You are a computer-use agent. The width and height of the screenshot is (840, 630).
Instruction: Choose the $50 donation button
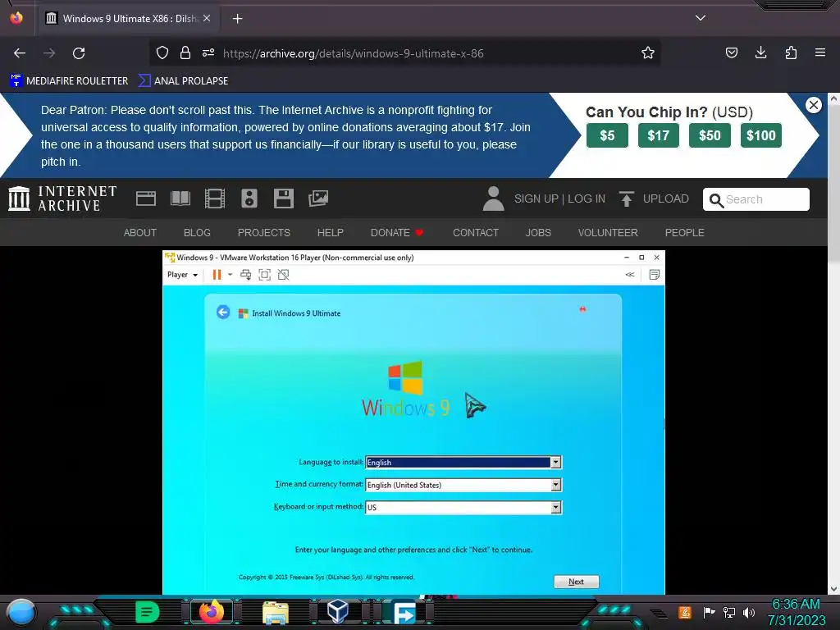pyautogui.click(x=710, y=135)
